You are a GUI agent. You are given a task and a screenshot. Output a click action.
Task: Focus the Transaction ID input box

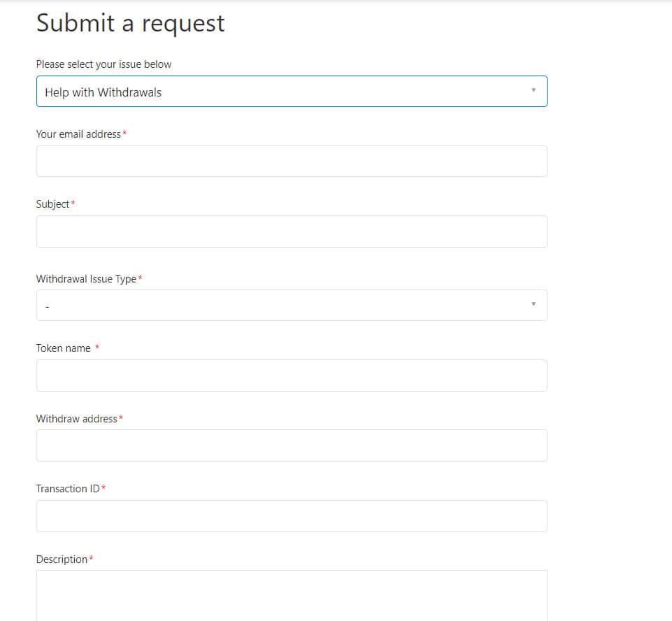(292, 516)
